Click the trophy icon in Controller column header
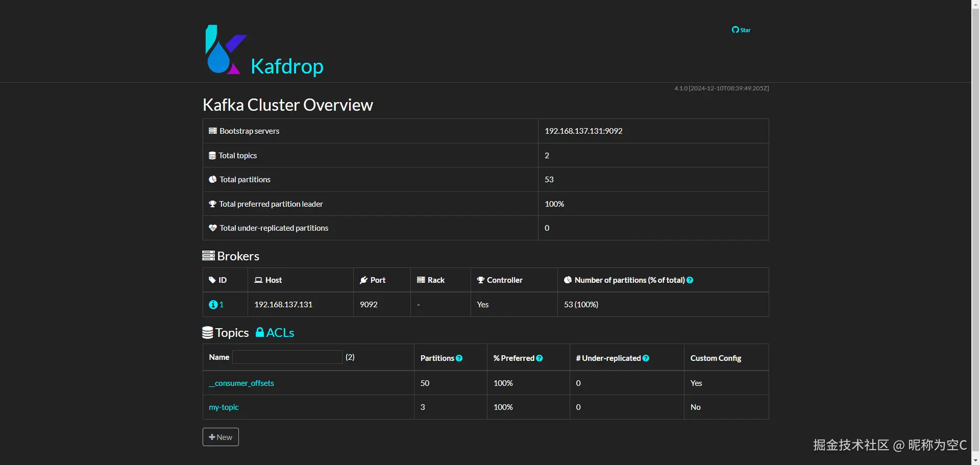This screenshot has height=465, width=980. 481,280
